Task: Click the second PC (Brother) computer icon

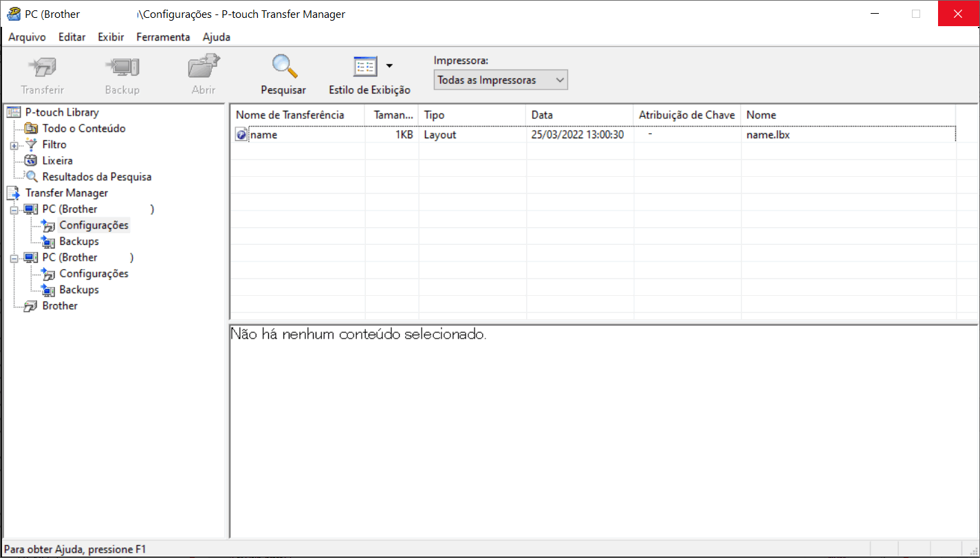Action: [x=31, y=257]
